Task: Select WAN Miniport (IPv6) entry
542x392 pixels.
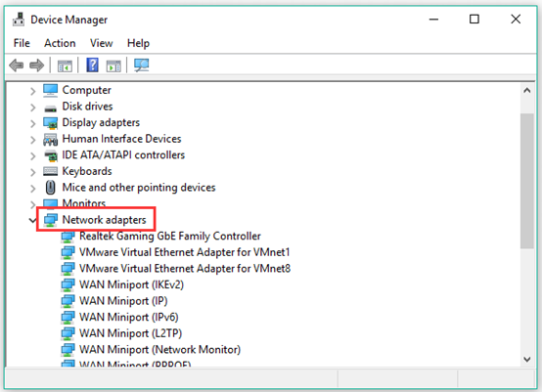Action: tap(129, 318)
